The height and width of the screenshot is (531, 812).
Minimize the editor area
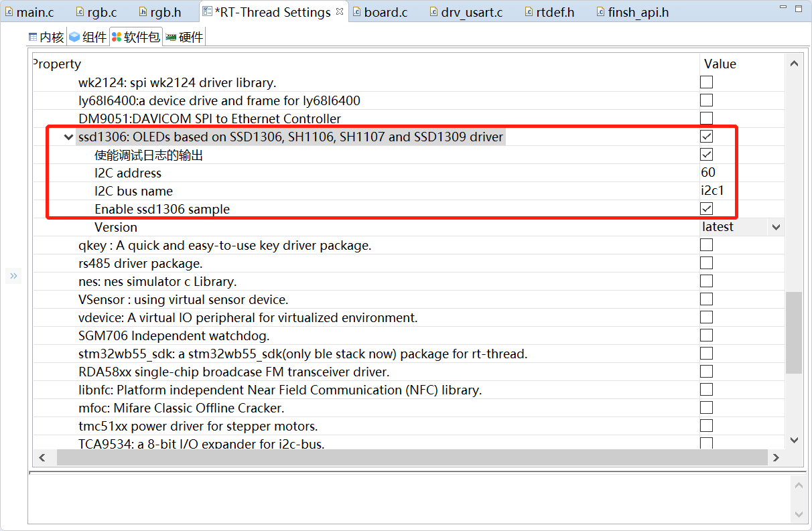coord(783,8)
